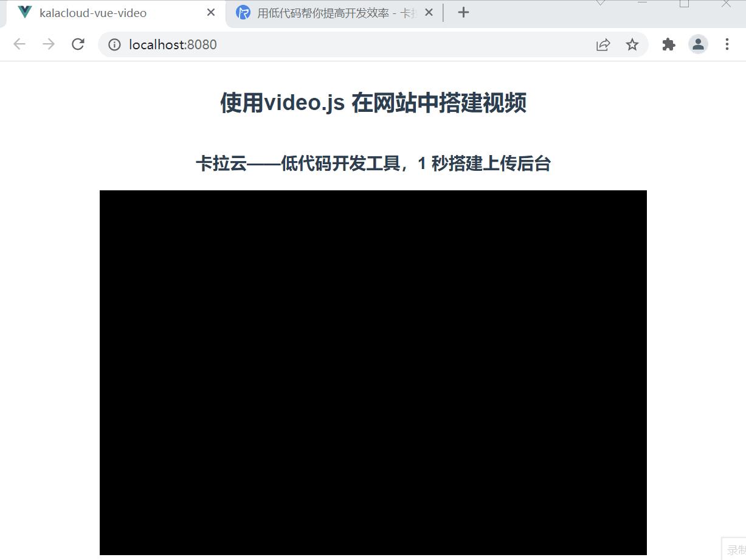Image resolution: width=746 pixels, height=560 pixels.
Task: Close the 用低代码帮你提高开发效率 tab
Action: click(429, 12)
